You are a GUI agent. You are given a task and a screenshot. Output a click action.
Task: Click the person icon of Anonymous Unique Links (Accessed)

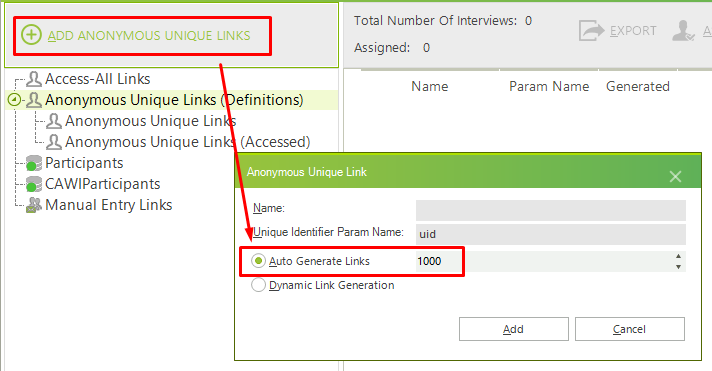click(x=54, y=142)
